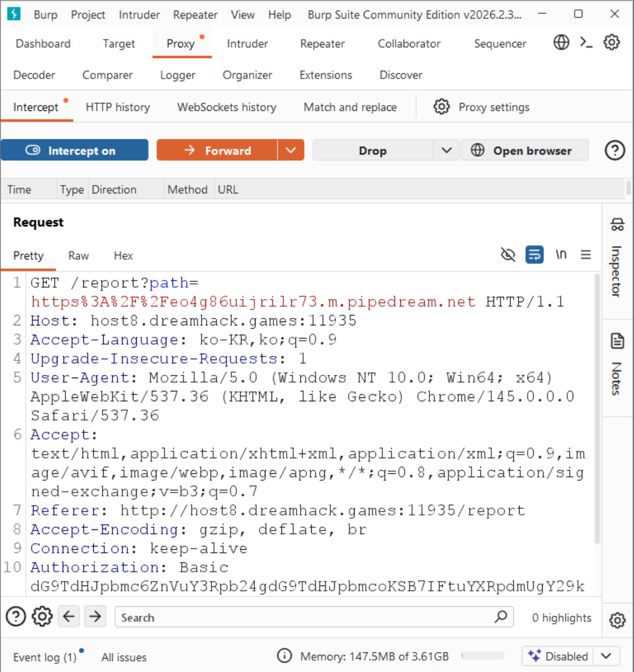Open search settings gear icon

pos(42,617)
